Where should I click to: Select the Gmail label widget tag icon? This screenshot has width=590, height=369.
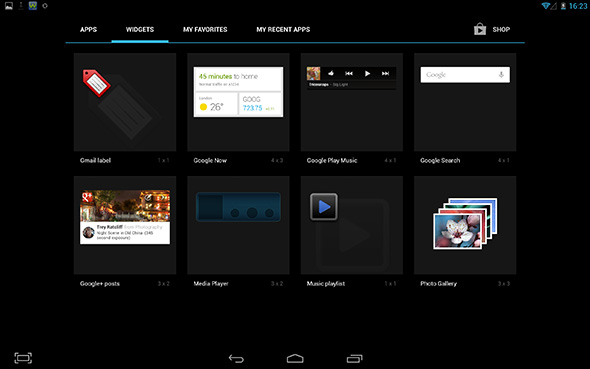coord(96,83)
